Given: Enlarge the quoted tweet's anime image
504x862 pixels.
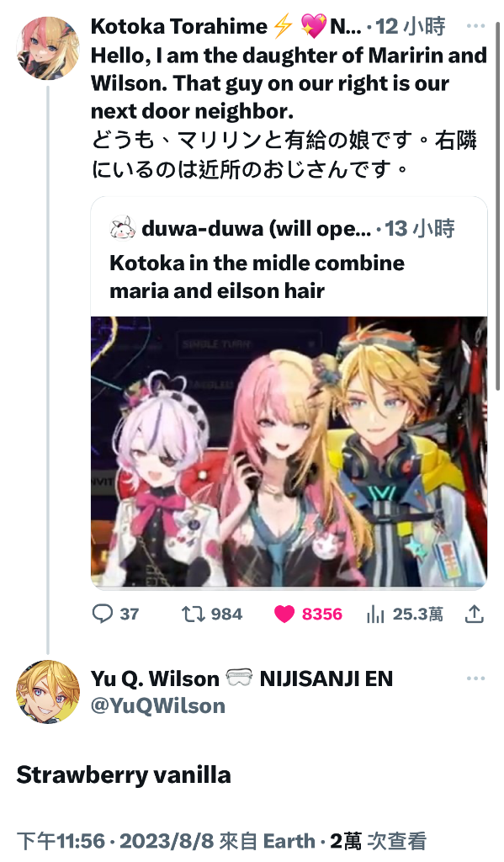Looking at the screenshot, I should point(289,452).
